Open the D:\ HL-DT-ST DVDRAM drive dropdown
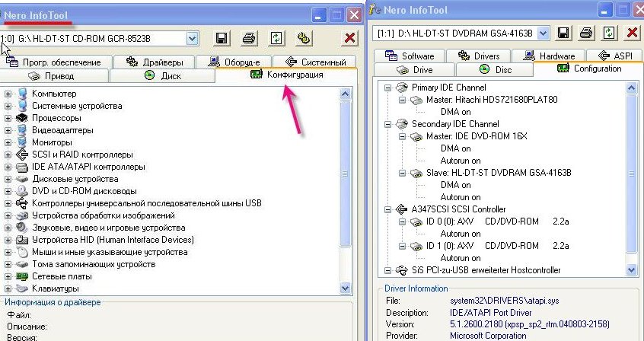This screenshot has width=644, height=341. [543, 33]
